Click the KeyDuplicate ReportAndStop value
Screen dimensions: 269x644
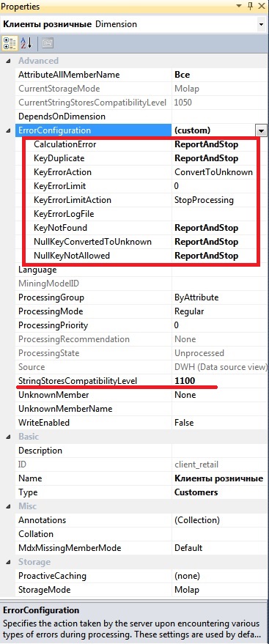[207, 158]
